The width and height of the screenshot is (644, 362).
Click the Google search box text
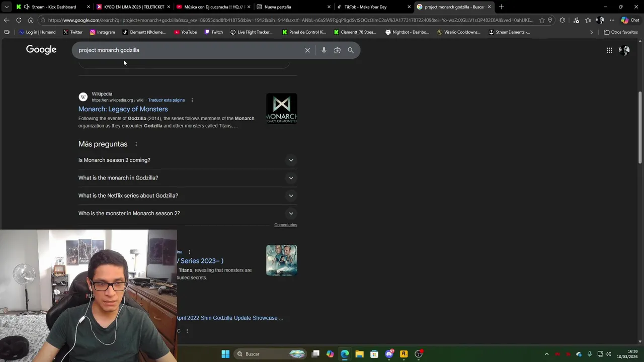(x=109, y=50)
